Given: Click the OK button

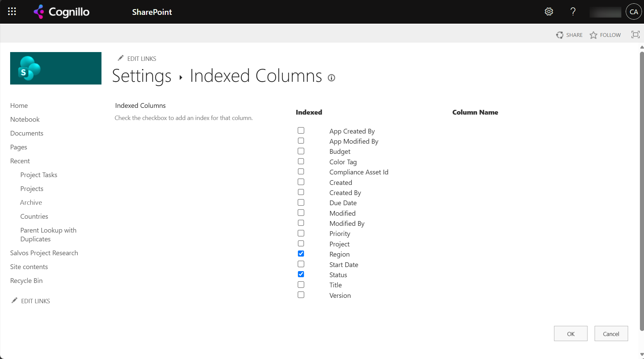Looking at the screenshot, I should (x=571, y=334).
